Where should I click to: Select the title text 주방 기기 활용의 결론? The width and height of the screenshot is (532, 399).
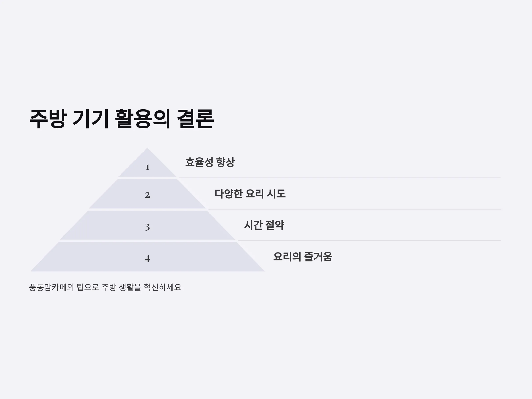pyautogui.click(x=121, y=119)
